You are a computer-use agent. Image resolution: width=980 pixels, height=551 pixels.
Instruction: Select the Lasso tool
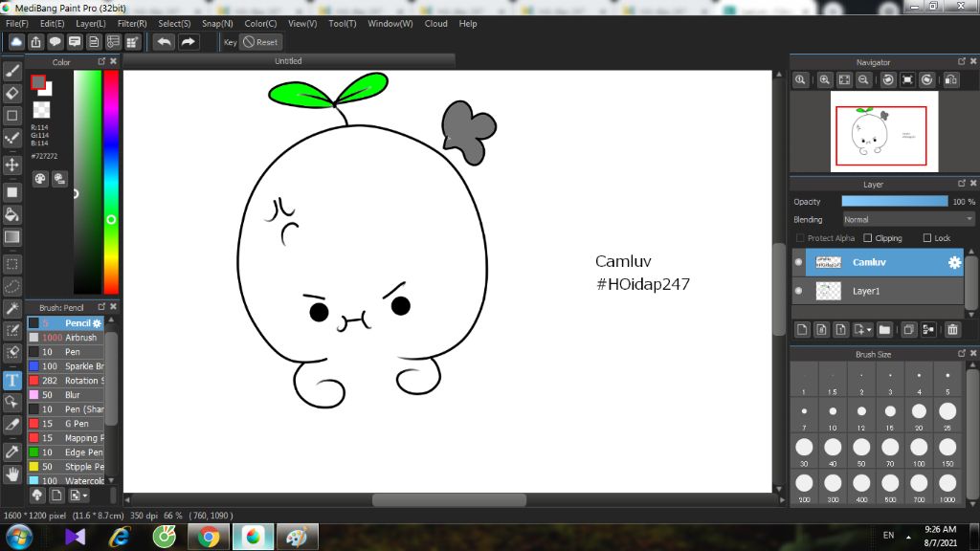coord(11,287)
